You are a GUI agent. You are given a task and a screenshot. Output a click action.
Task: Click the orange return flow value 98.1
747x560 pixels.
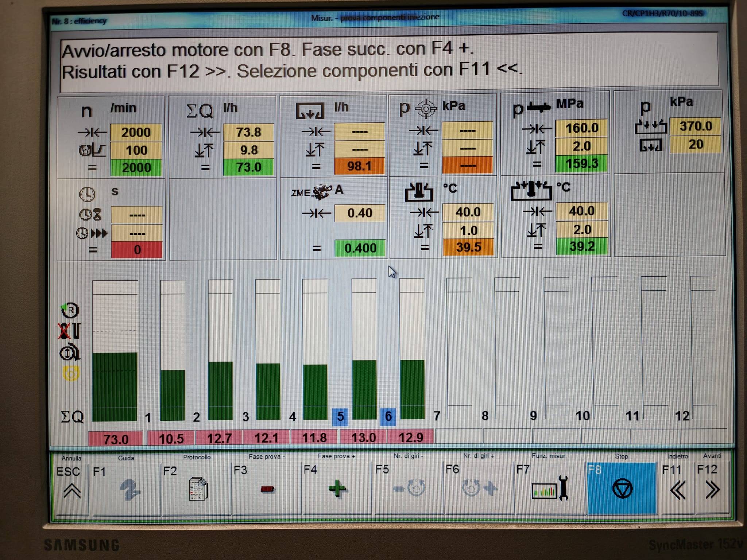(359, 166)
